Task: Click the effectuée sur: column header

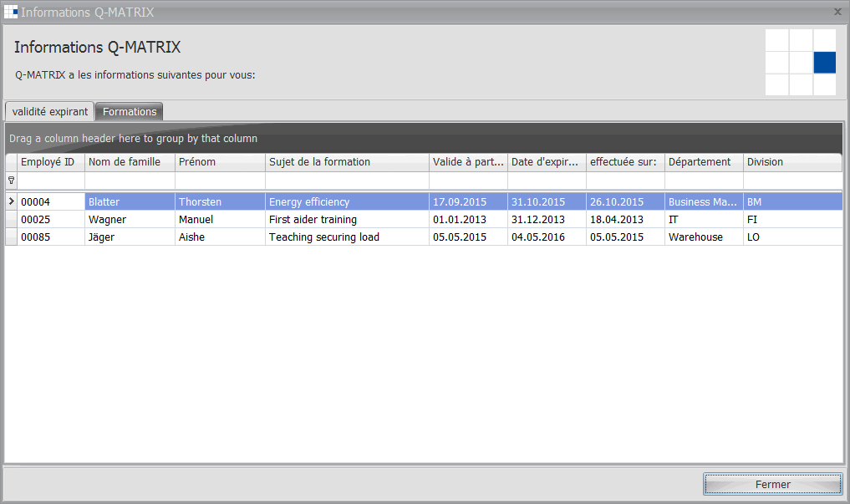Action: (625, 162)
